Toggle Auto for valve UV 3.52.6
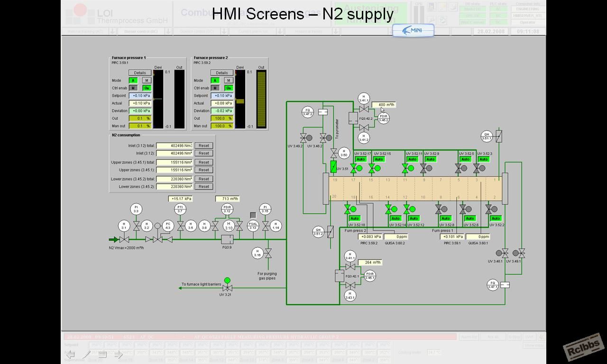 pyautogui.click(x=469, y=218)
